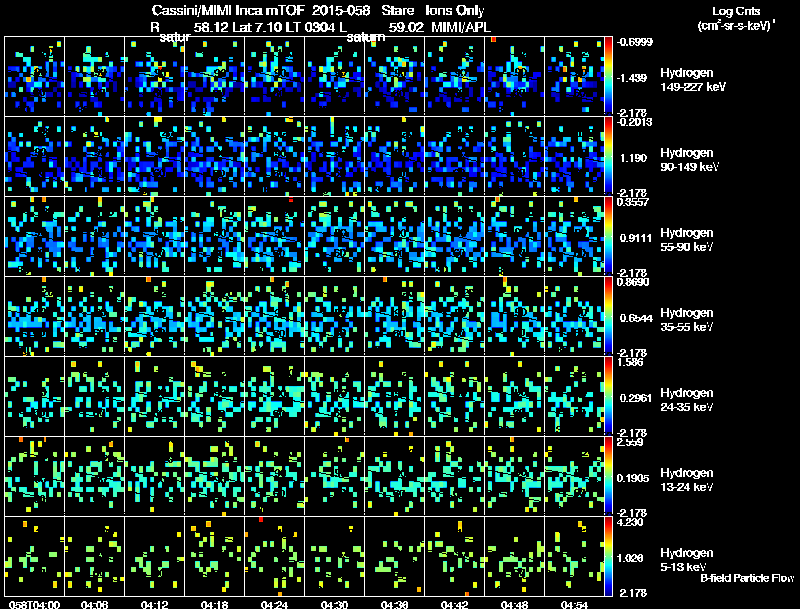Click the "Hydrogen 149-227 keV" label
800x609 pixels.
[x=692, y=80]
